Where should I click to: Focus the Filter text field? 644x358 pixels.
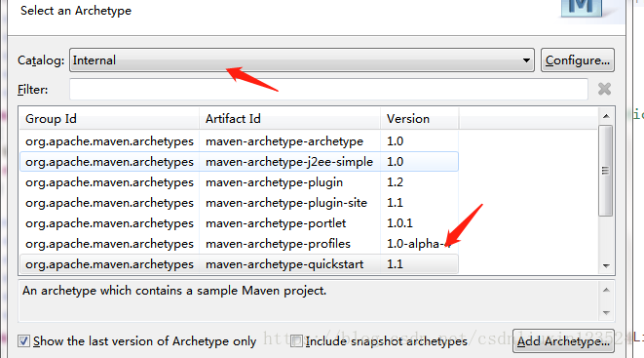click(328, 89)
